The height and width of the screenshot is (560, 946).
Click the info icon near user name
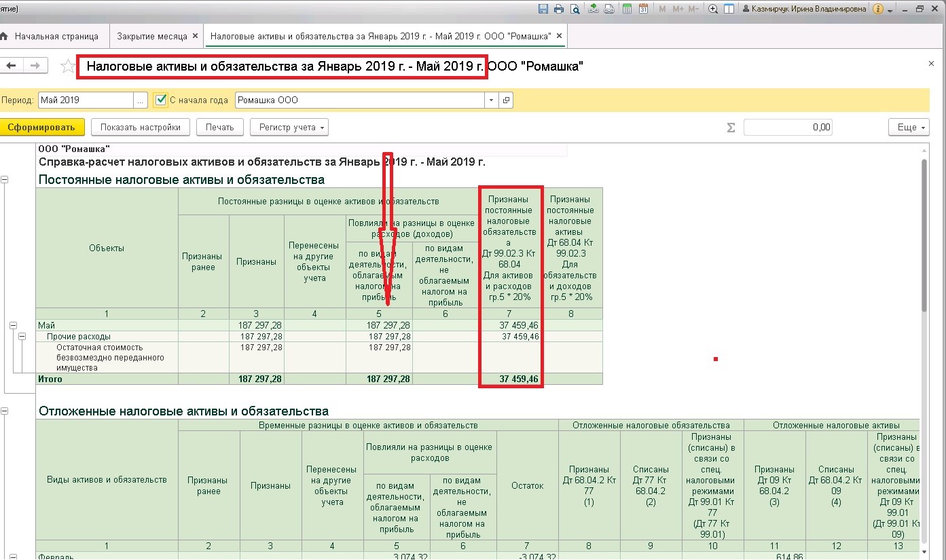tap(878, 9)
